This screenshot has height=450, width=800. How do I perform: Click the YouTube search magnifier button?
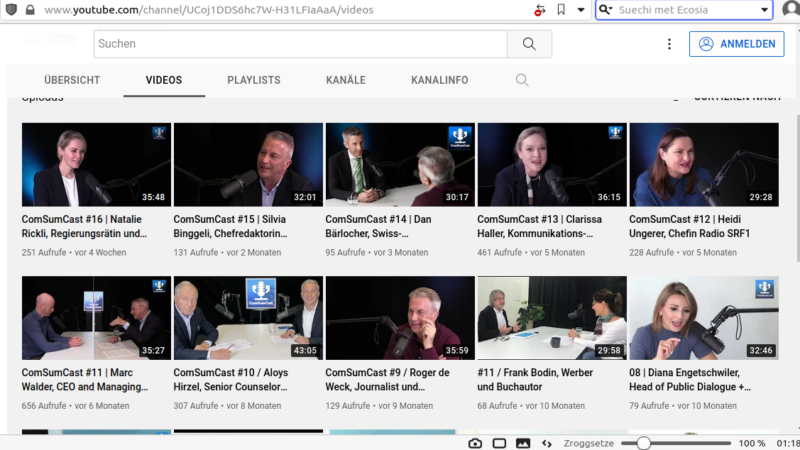(x=530, y=44)
